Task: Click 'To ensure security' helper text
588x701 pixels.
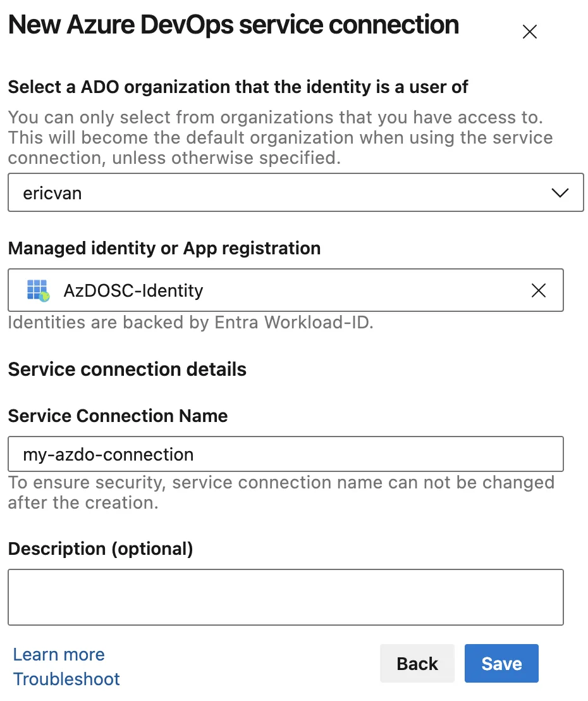Action: point(281,493)
